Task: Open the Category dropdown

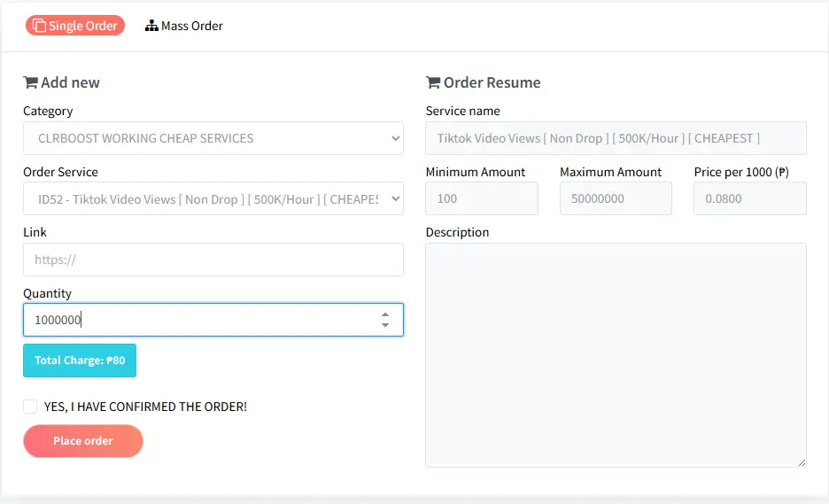Action: click(x=213, y=138)
